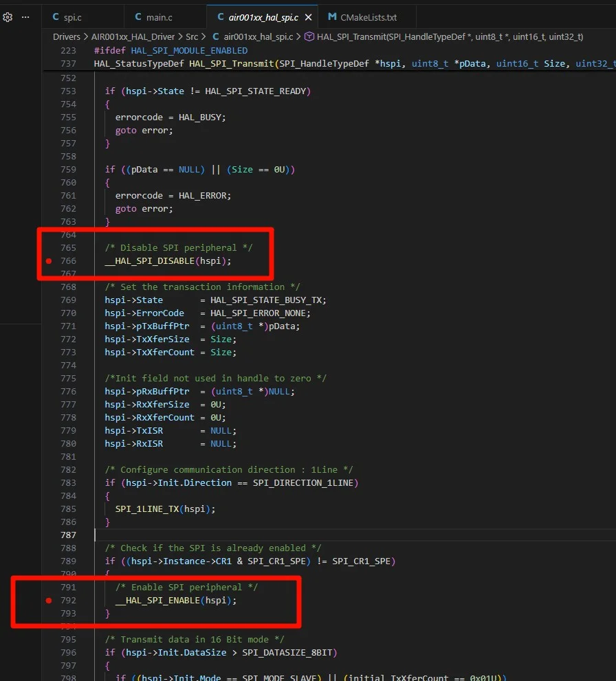Click 'goto error' on line 756
616x681 pixels.
click(x=144, y=131)
